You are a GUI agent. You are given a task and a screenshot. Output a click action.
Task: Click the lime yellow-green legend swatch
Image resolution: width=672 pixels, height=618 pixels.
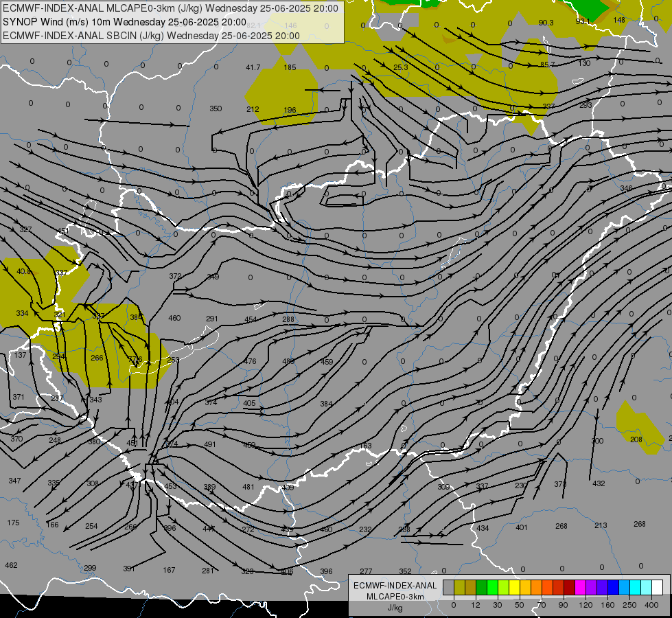[x=504, y=588]
